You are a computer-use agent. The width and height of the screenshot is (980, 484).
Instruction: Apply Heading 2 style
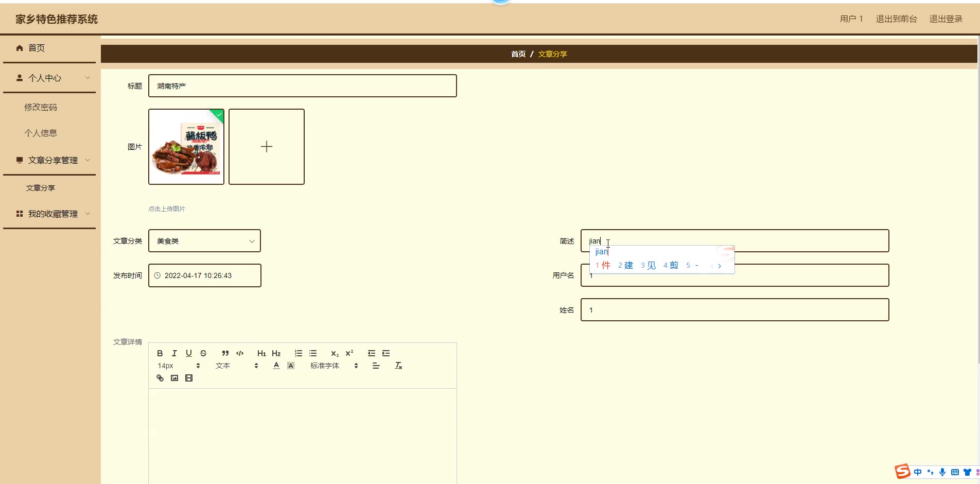(x=276, y=353)
